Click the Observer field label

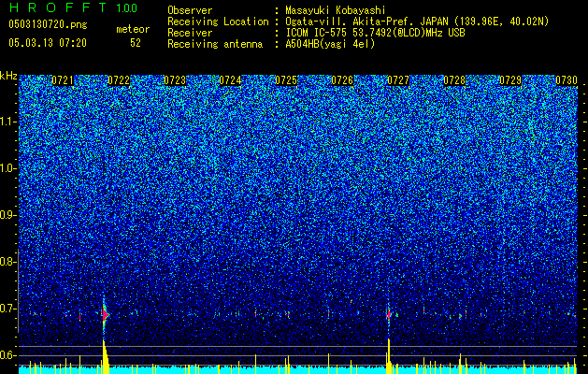coord(190,10)
